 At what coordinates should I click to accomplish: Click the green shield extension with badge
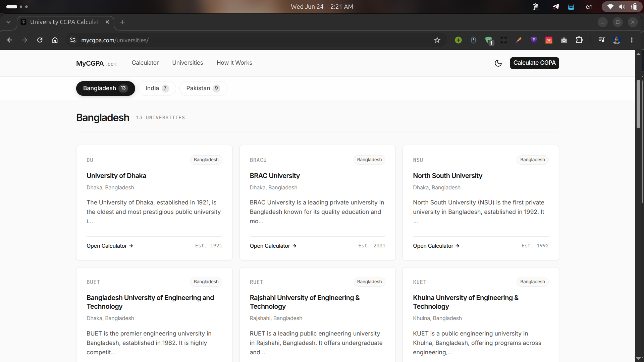pyautogui.click(x=489, y=41)
